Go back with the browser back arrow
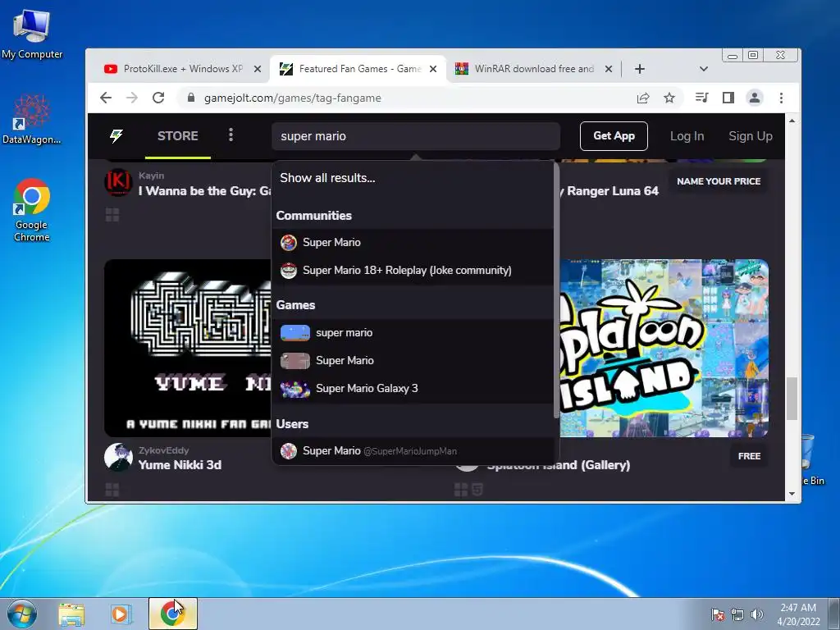 [106, 98]
